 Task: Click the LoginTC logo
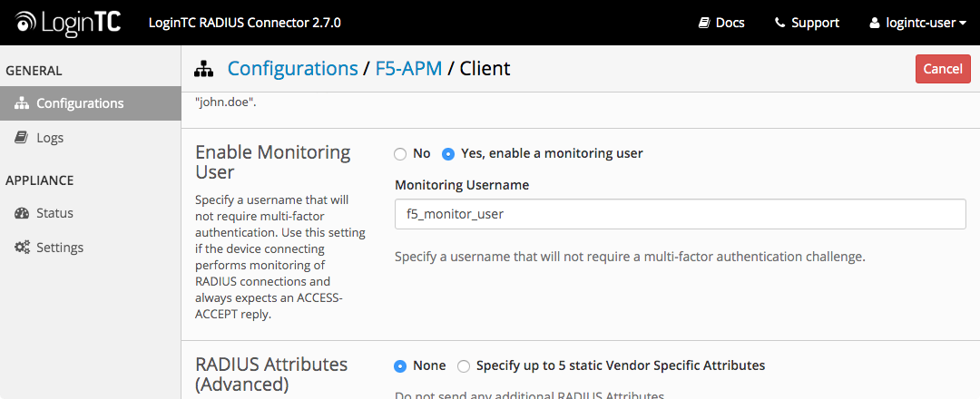point(68,23)
